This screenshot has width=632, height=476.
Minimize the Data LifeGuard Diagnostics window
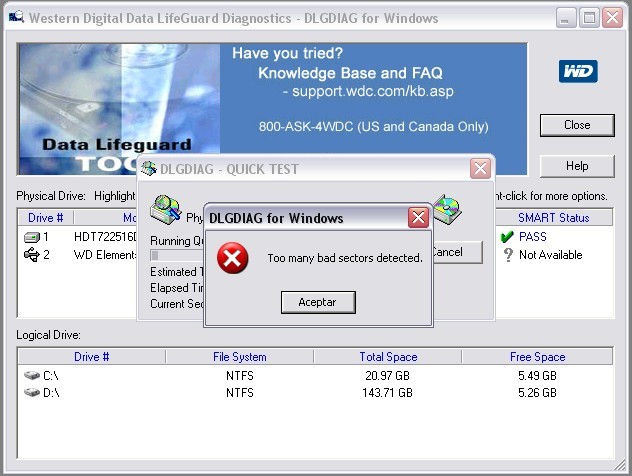click(565, 18)
